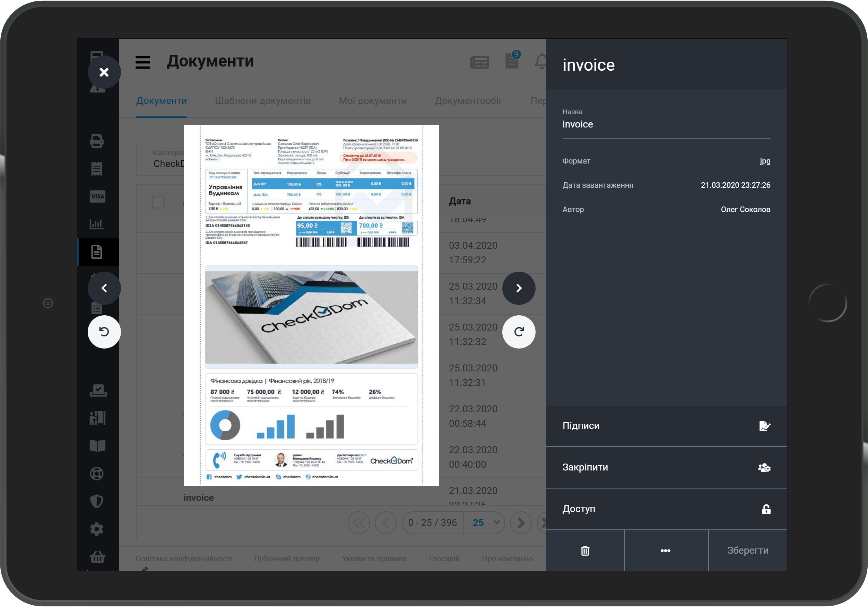Open the Закріпити section

click(666, 467)
